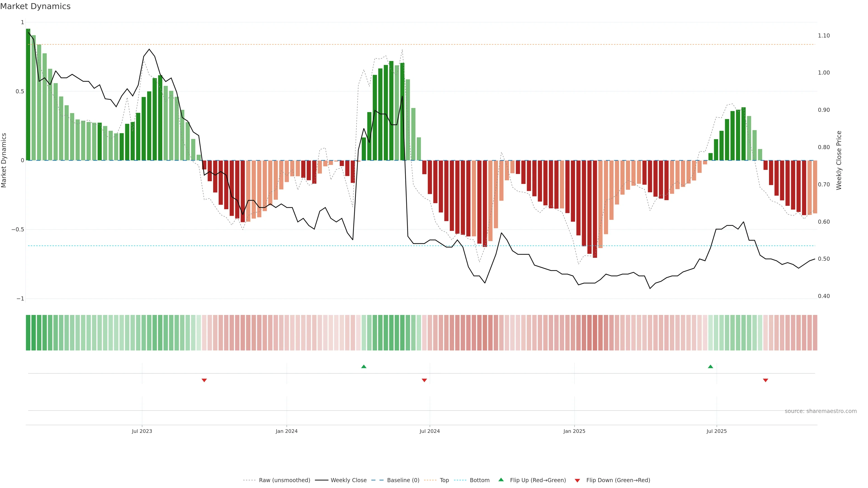Click the Bottom legend item

click(479, 480)
